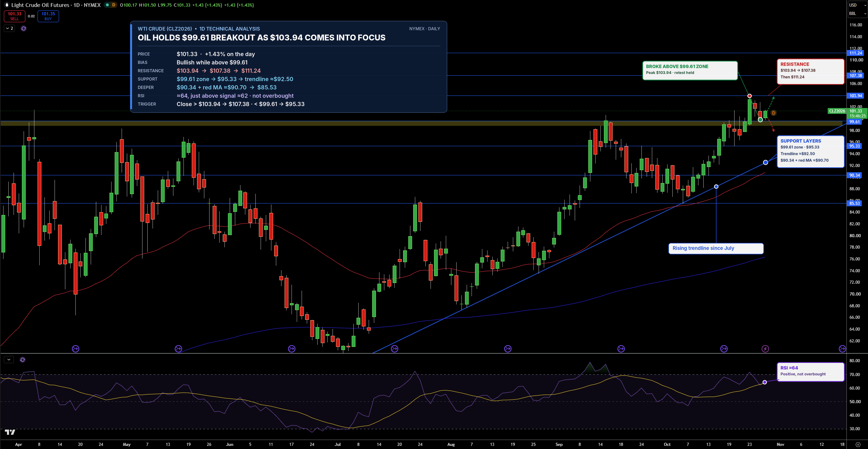The image size is (868, 449).
Task: Click the green retest marker at $99.61
Action: tap(760, 120)
